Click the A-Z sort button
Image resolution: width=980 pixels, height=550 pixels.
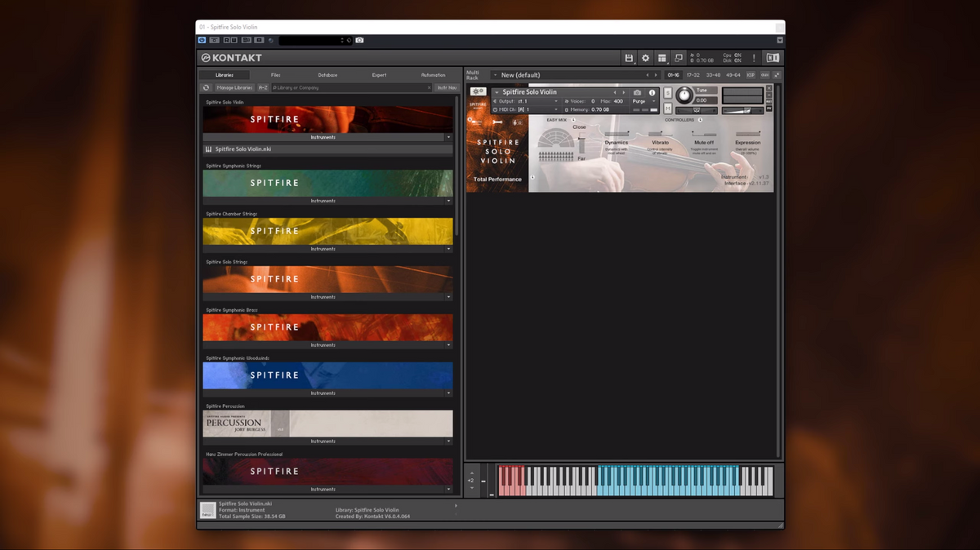point(263,87)
